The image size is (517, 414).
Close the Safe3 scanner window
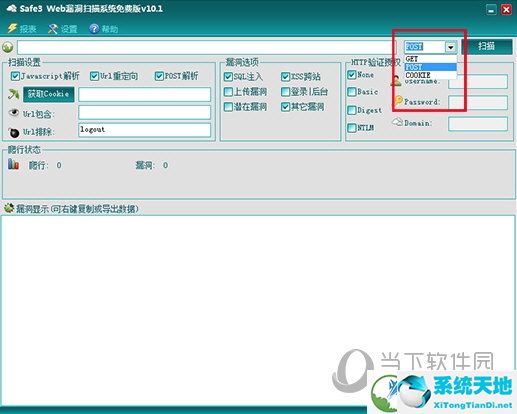click(506, 10)
